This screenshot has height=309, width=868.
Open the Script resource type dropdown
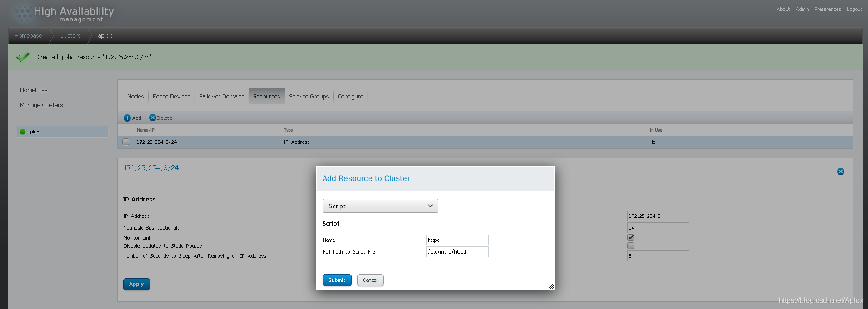click(380, 206)
